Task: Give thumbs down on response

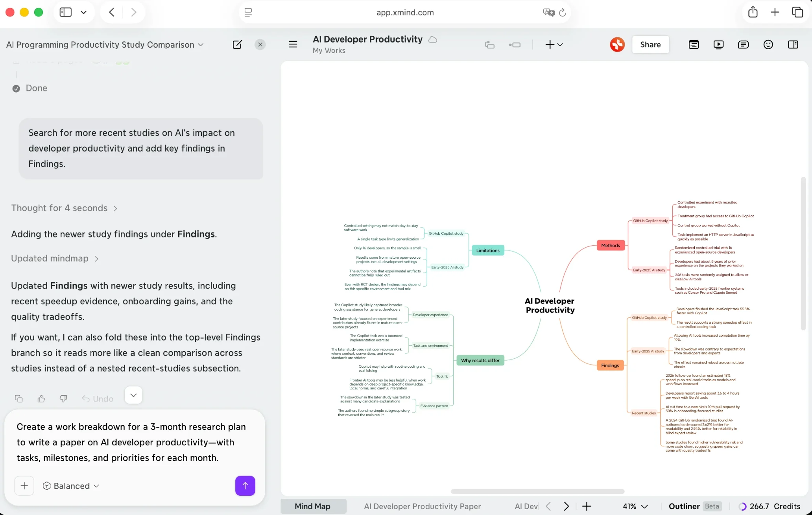Action: (x=63, y=398)
